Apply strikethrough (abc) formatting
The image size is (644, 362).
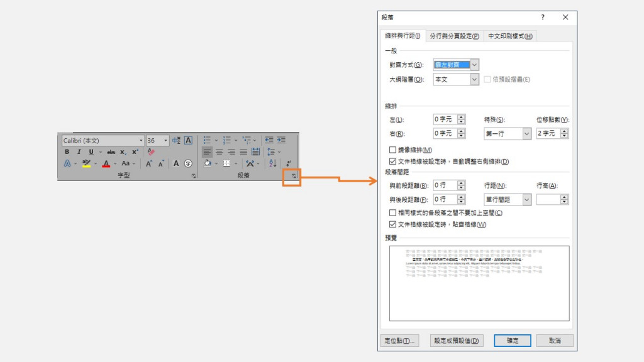(111, 152)
